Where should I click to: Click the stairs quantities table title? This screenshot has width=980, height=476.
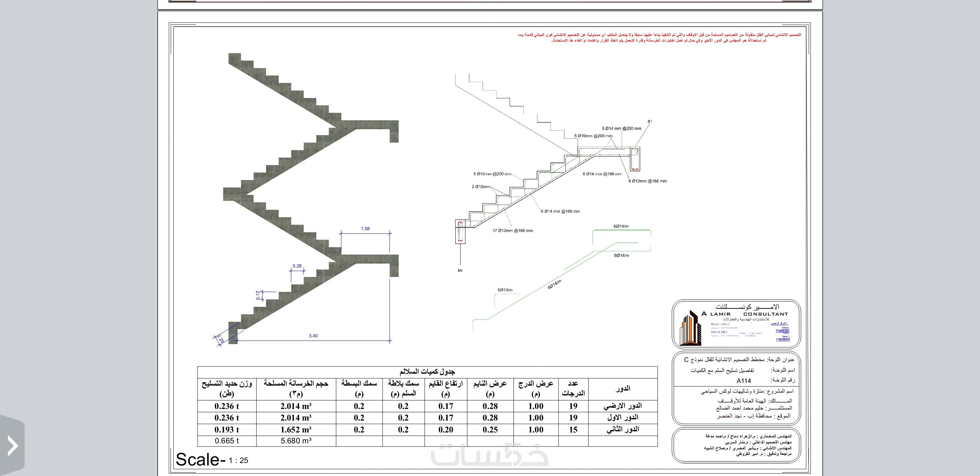(x=427, y=371)
